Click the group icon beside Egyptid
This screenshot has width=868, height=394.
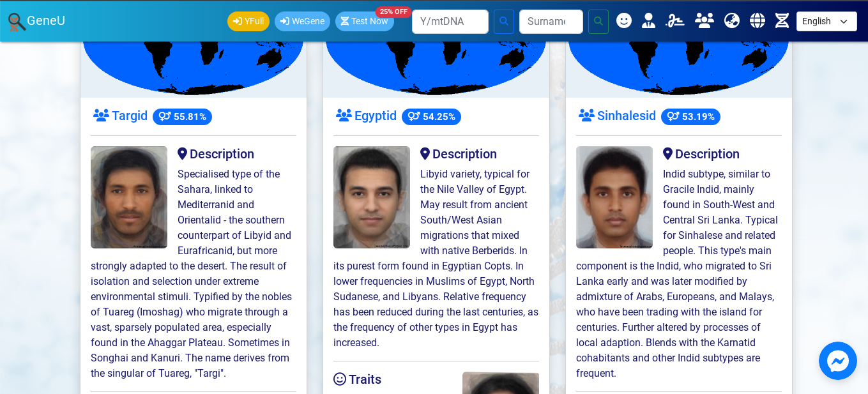coord(344,116)
